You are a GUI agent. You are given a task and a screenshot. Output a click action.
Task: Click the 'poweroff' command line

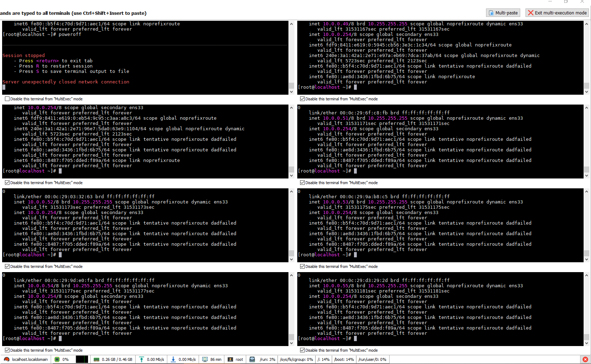(42, 34)
